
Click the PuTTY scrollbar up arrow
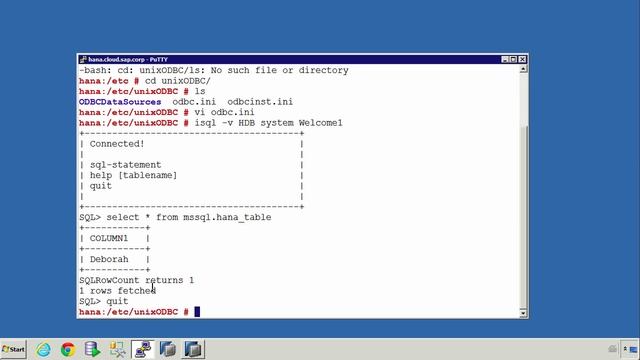[x=523, y=69]
